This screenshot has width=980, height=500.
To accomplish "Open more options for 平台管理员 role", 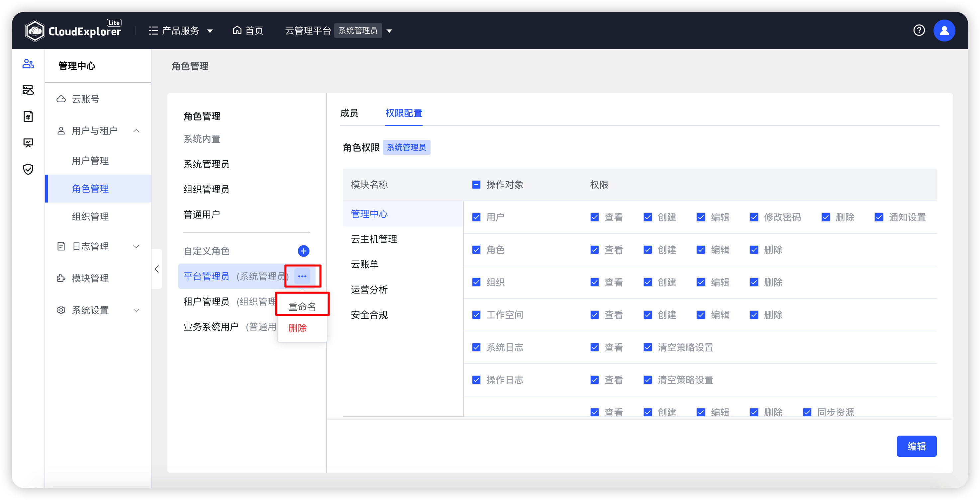I will tap(302, 276).
